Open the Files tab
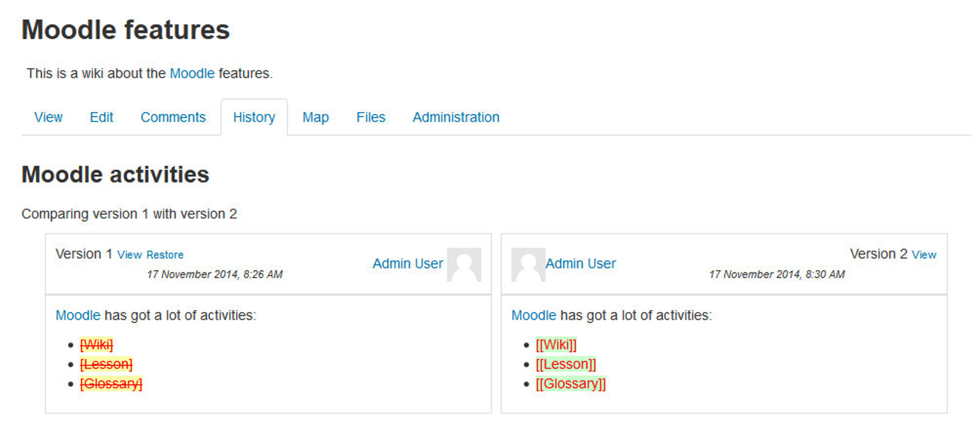 (370, 118)
